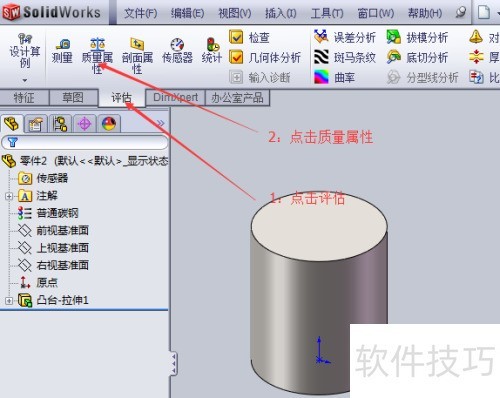Viewport: 500px width, 398px height.
Task: Click Import Diagnostics (输入诊断)
Action: (260, 77)
